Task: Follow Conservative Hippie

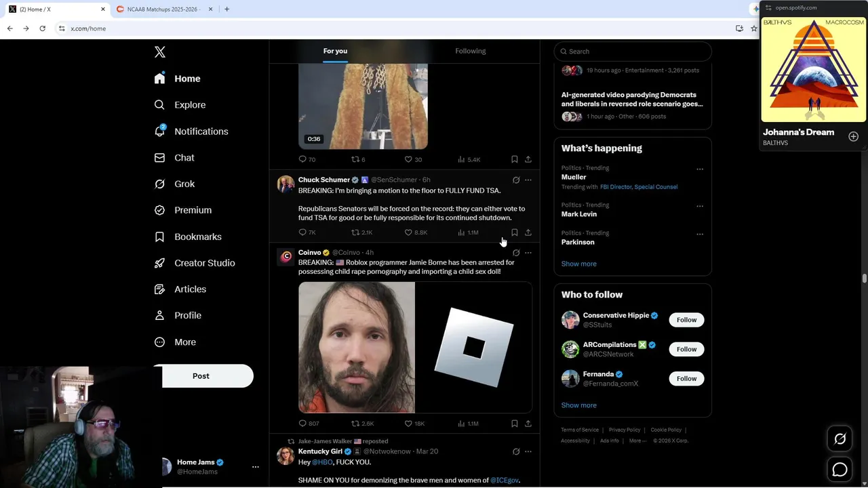Action: [686, 320]
